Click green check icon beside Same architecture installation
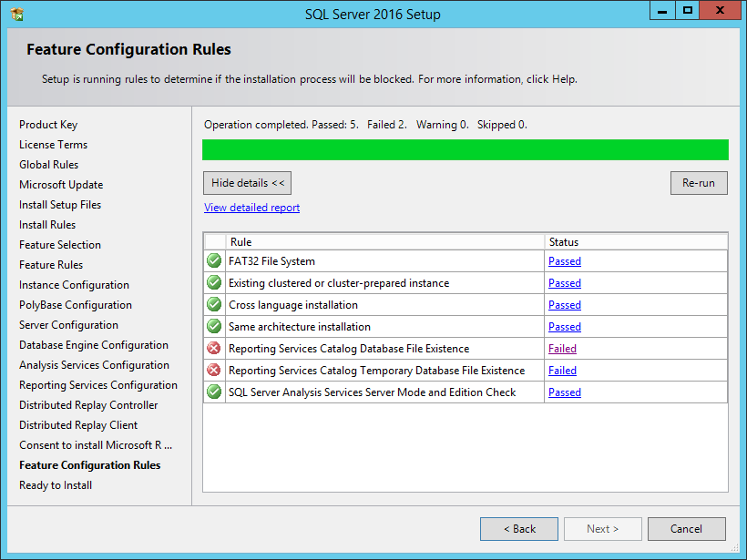 point(214,326)
